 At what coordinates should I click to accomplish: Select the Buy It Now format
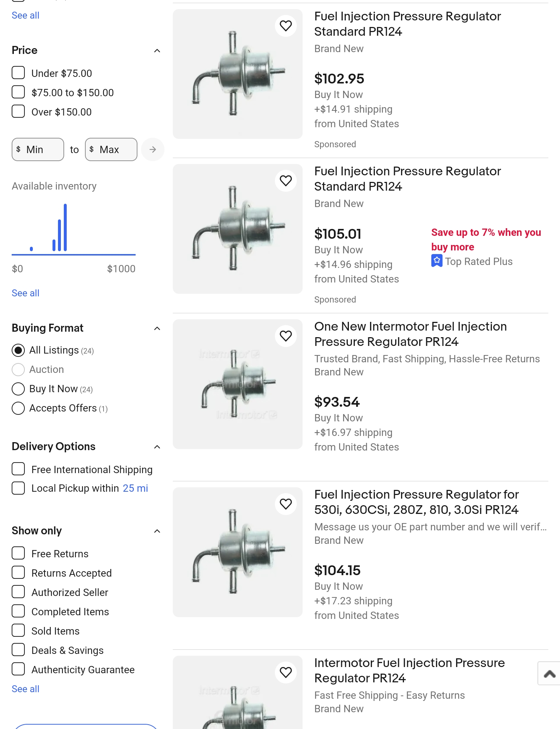pos(18,389)
